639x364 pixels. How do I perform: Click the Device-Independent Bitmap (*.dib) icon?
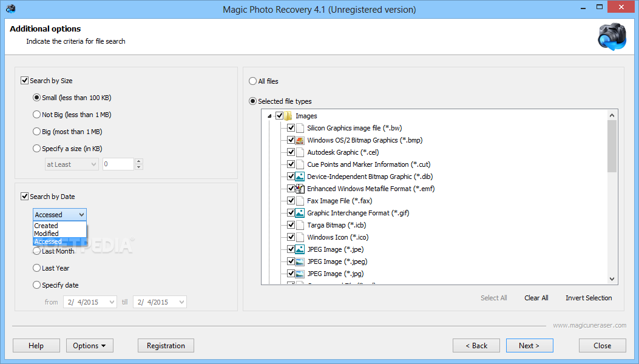click(x=300, y=177)
